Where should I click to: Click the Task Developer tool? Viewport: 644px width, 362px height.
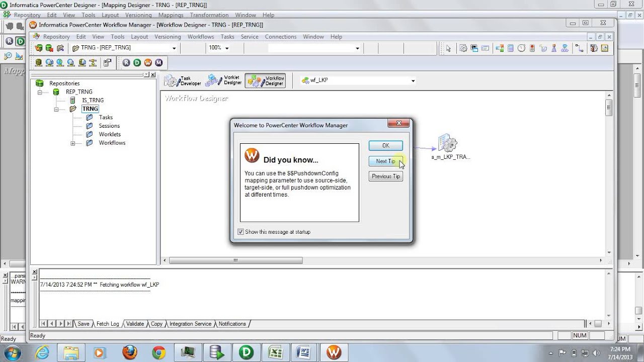tap(183, 81)
